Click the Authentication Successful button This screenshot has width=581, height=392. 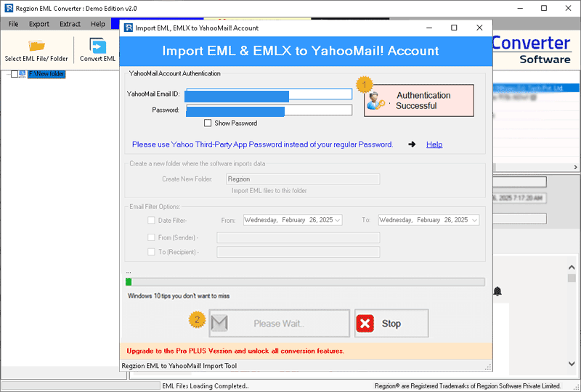419,100
